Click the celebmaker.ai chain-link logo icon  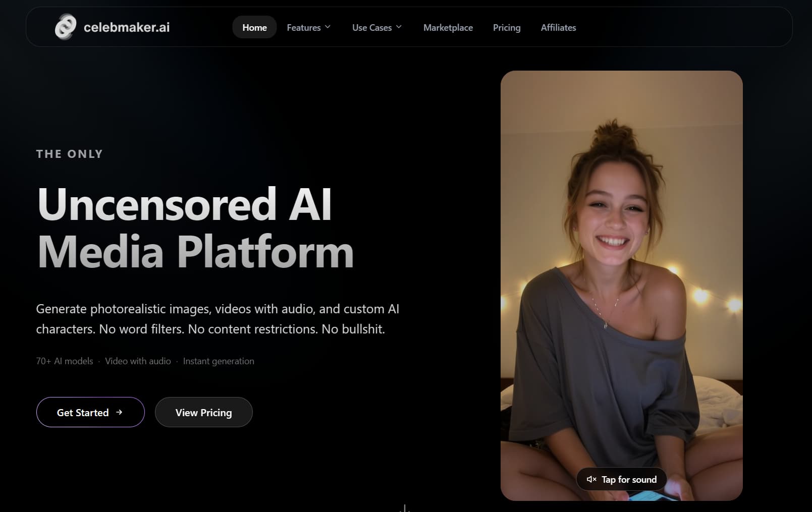click(66, 27)
